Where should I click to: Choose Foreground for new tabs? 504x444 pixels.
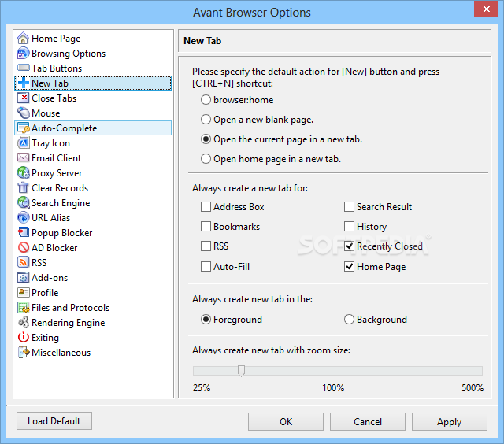pyautogui.click(x=206, y=320)
